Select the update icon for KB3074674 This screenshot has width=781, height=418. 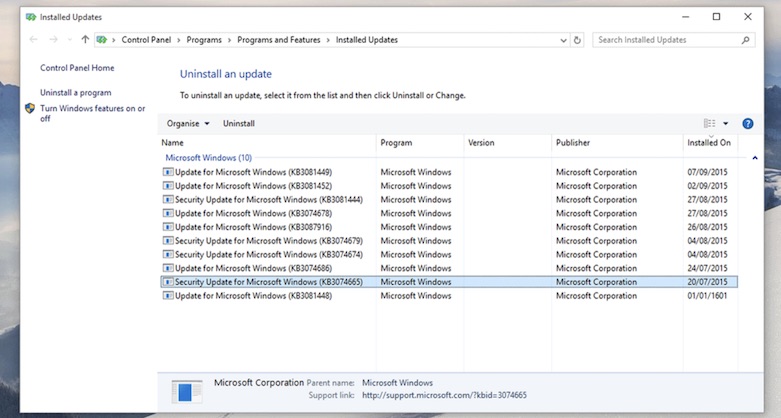(168, 254)
